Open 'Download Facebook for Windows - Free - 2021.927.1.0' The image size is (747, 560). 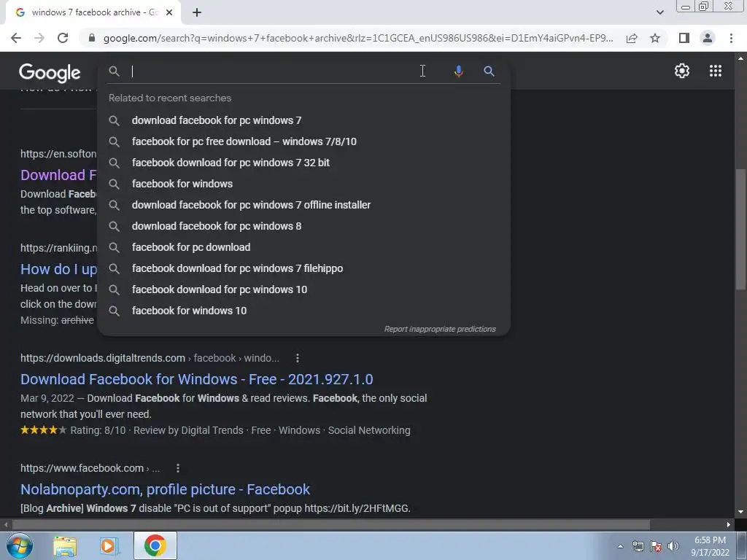(x=196, y=379)
